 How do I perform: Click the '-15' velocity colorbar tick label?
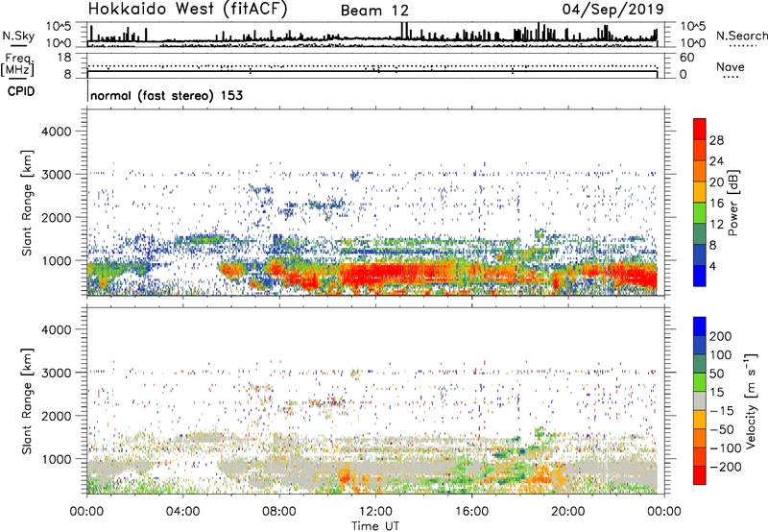(x=722, y=411)
